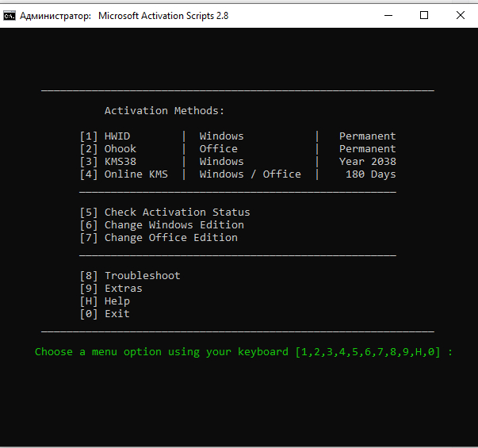Close the Microsoft Activation Scripts window

coord(461,15)
